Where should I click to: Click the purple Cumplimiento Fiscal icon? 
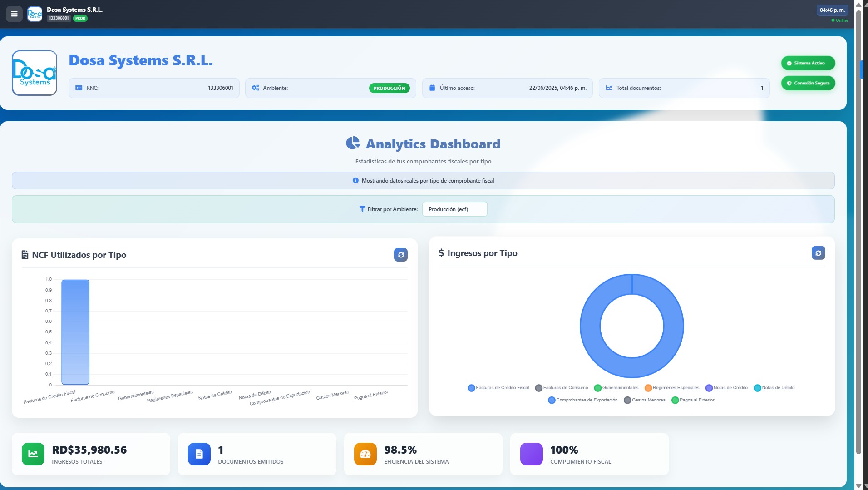(x=532, y=454)
